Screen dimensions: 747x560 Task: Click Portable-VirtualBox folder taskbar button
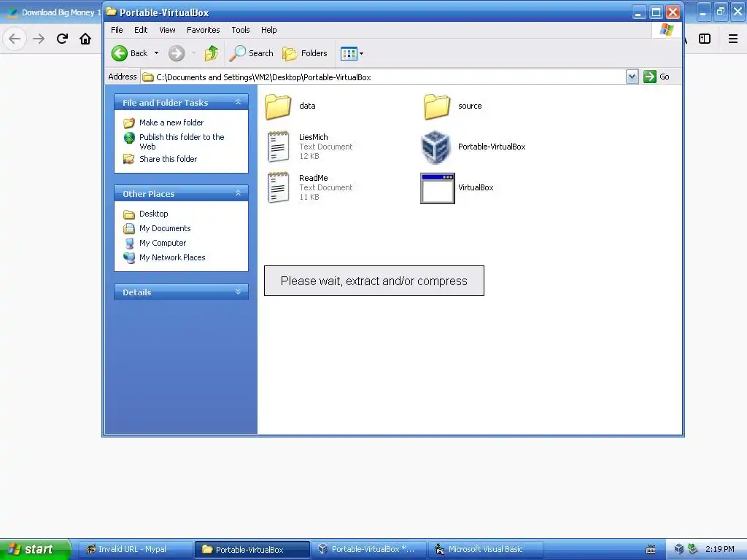tap(252, 550)
